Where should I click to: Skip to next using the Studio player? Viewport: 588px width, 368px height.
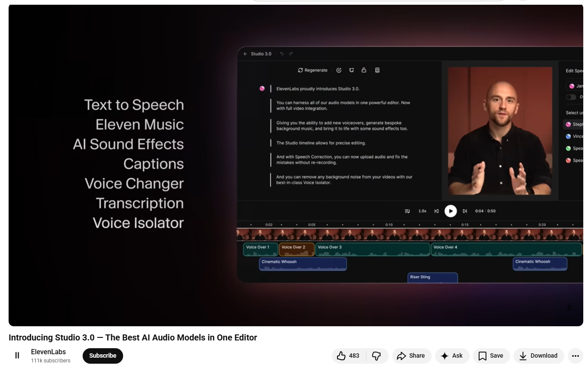click(465, 211)
